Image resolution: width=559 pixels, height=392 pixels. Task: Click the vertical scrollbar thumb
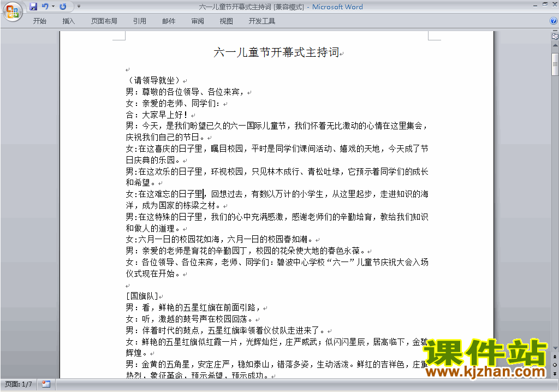coord(555,64)
